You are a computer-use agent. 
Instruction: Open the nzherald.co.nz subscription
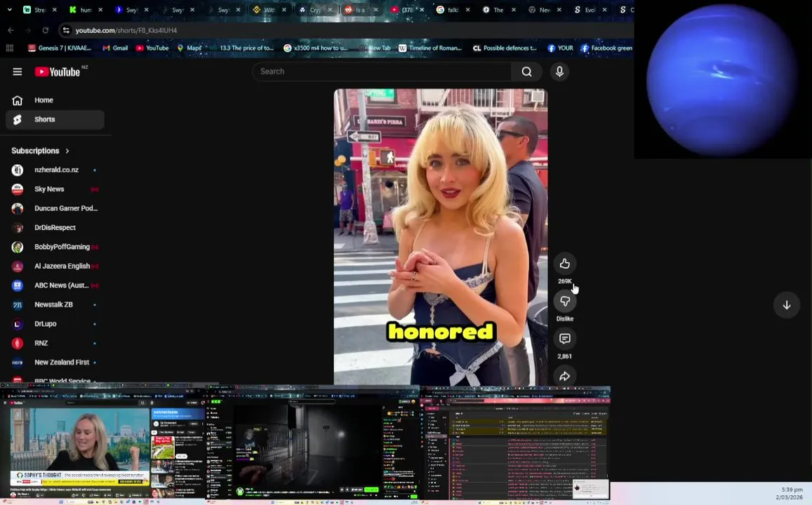(x=55, y=170)
